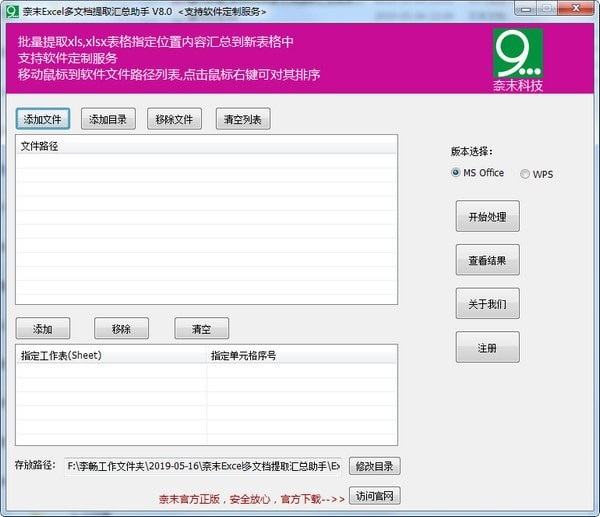The height and width of the screenshot is (517, 600).
Task: Click the 存放路径 path field
Action: (x=203, y=466)
